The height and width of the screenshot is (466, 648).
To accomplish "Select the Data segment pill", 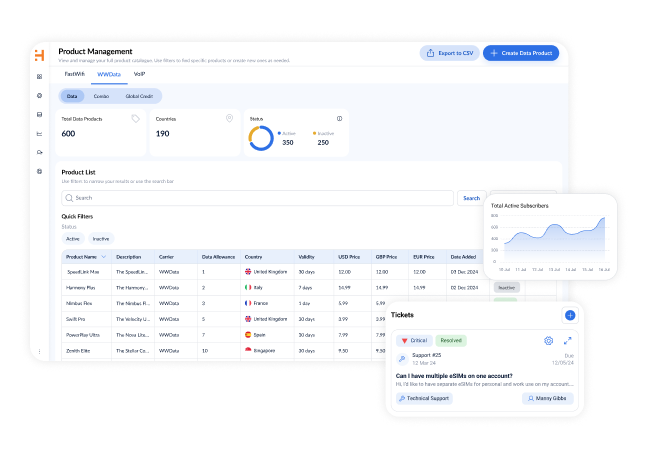I will pyautogui.click(x=72, y=96).
